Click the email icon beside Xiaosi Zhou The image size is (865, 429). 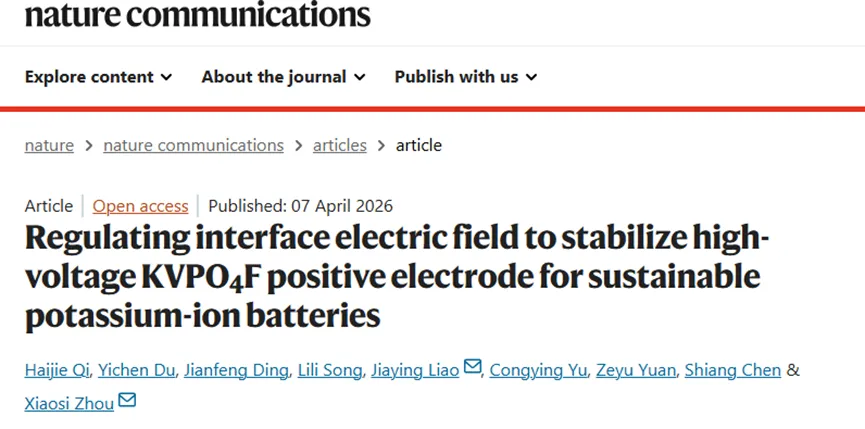coord(127,401)
